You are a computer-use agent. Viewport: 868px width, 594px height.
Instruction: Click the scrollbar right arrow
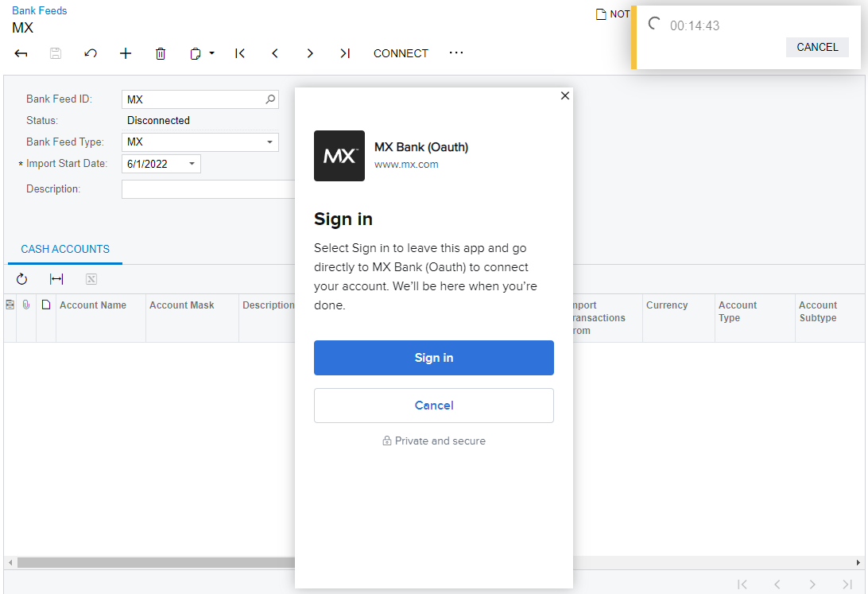(x=858, y=562)
